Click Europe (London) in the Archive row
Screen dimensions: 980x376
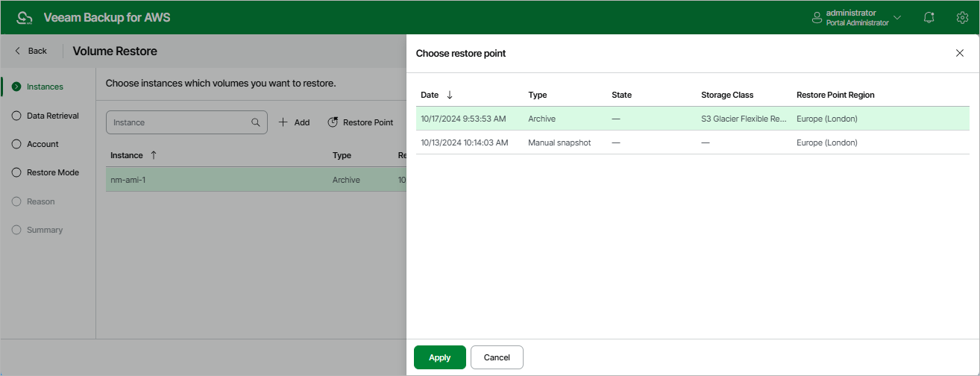pyautogui.click(x=826, y=119)
